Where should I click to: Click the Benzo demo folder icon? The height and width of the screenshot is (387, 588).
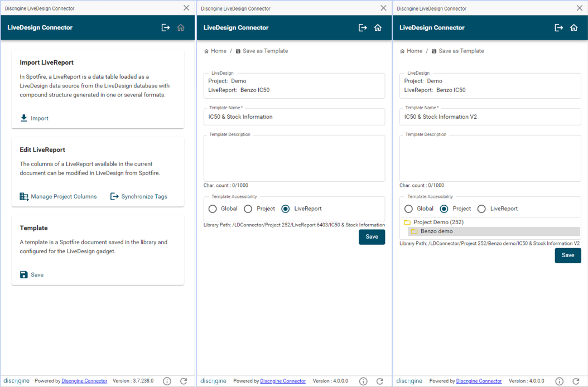point(415,231)
